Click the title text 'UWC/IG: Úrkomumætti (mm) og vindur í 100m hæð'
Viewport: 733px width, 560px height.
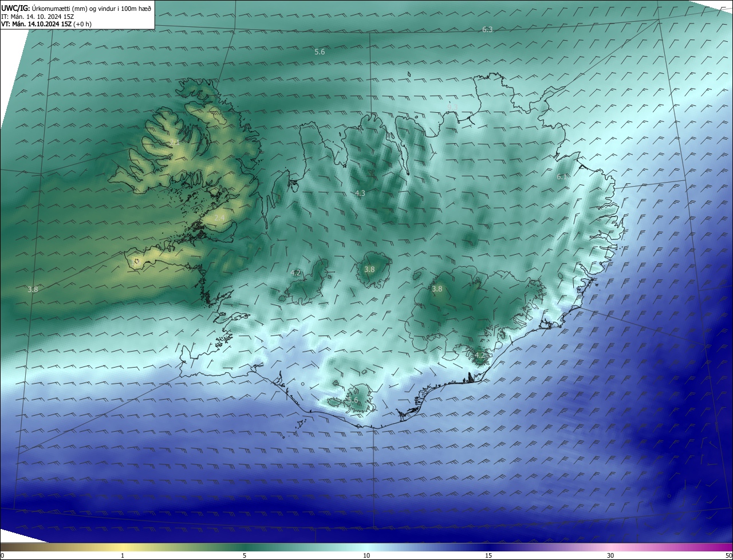pyautogui.click(x=76, y=8)
